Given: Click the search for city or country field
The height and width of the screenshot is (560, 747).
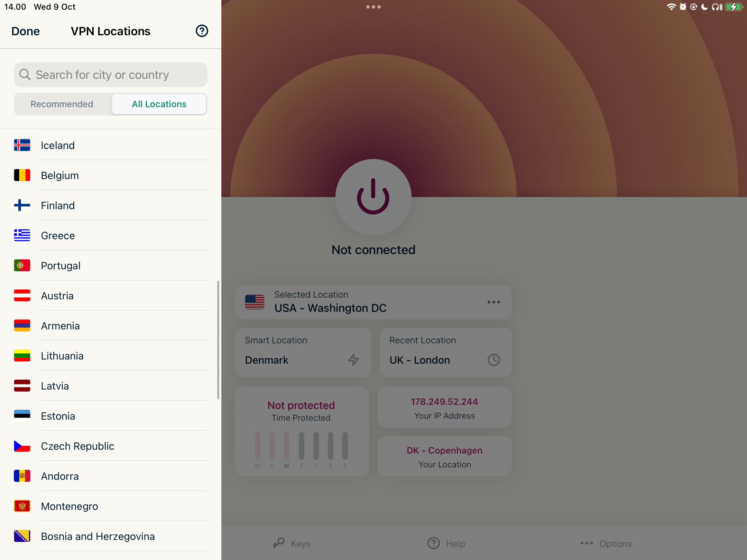Looking at the screenshot, I should click(x=111, y=74).
